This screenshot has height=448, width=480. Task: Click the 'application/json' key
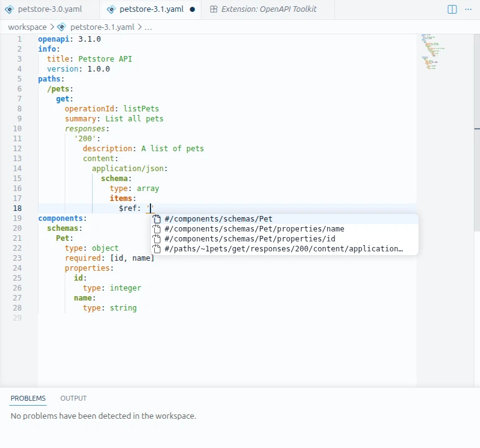point(127,168)
